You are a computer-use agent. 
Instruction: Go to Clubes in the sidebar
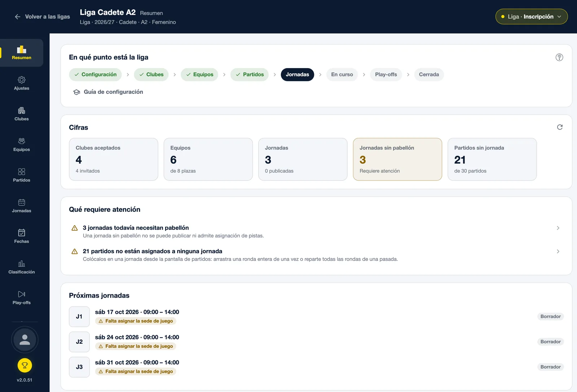click(x=22, y=114)
